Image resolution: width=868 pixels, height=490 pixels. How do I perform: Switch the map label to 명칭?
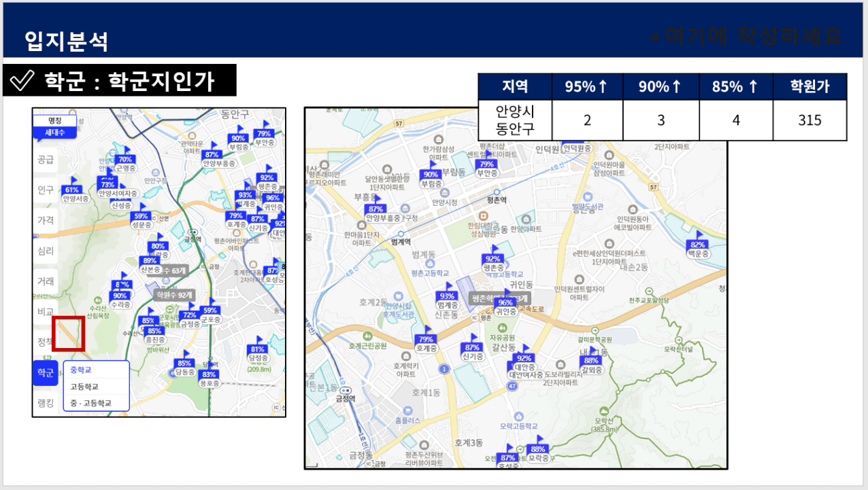(55, 120)
